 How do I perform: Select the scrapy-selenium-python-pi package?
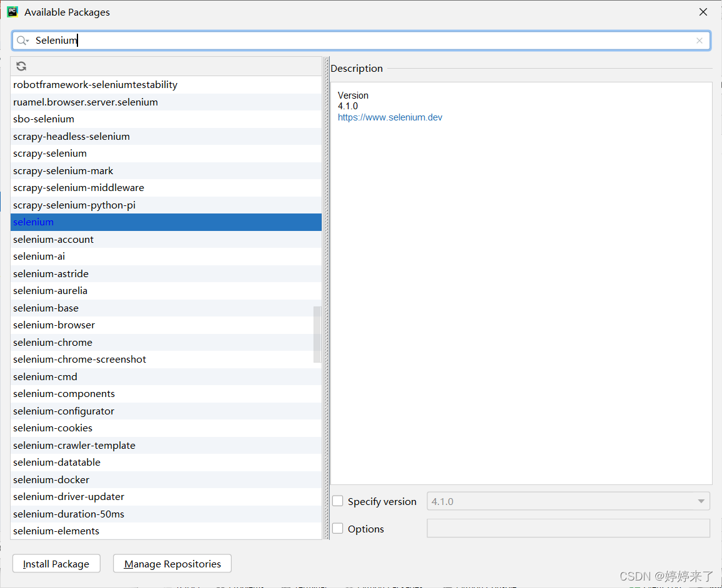coord(166,205)
